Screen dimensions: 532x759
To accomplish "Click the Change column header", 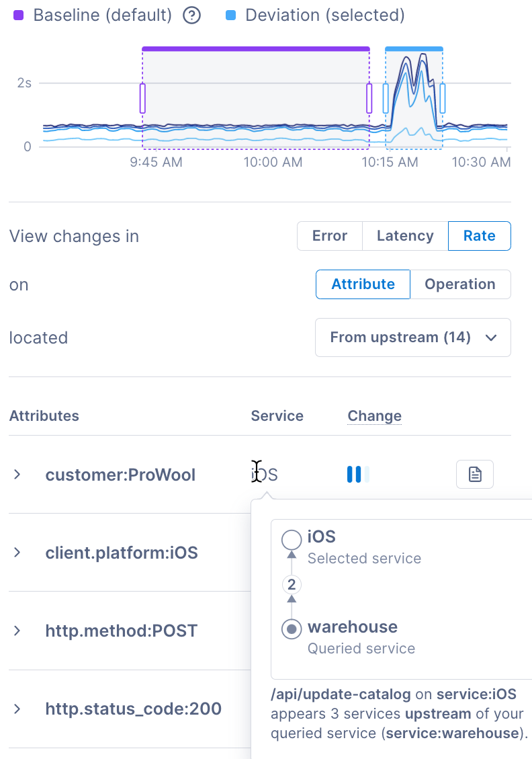I will coord(374,416).
